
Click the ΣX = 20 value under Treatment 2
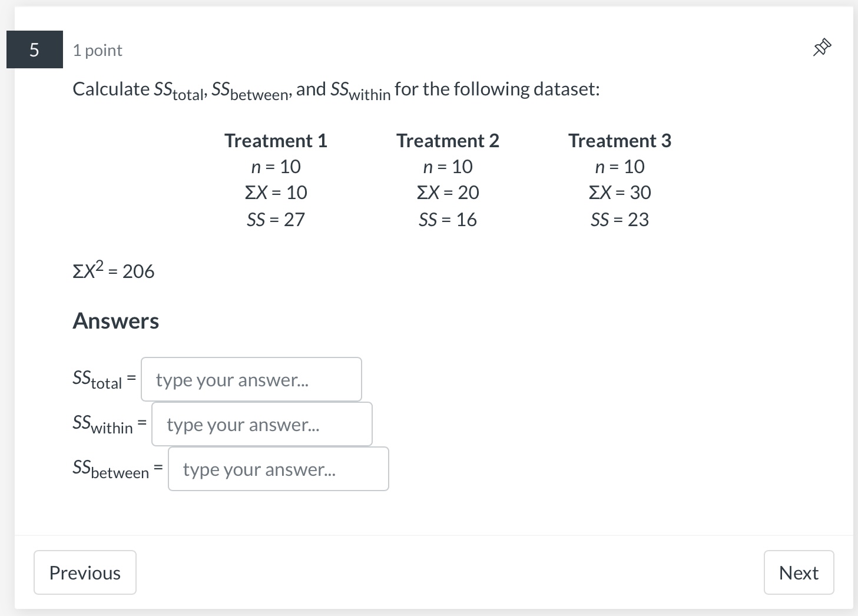[448, 192]
